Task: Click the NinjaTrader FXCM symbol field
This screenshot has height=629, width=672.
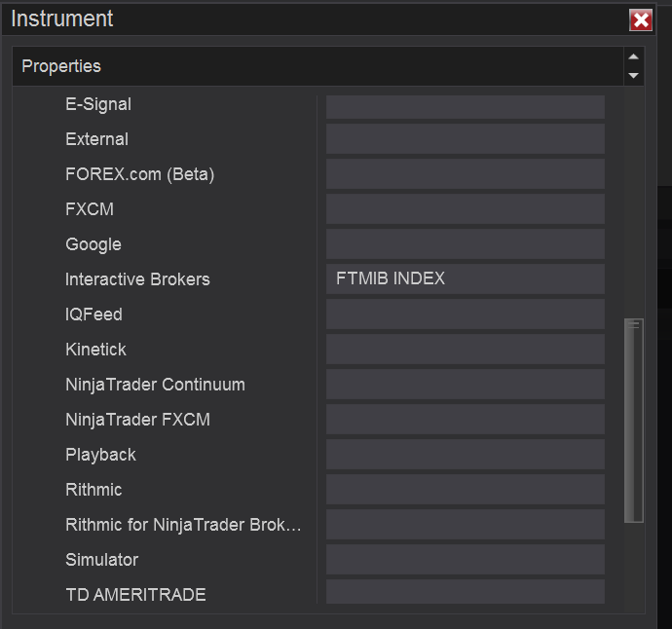Action: (x=465, y=420)
